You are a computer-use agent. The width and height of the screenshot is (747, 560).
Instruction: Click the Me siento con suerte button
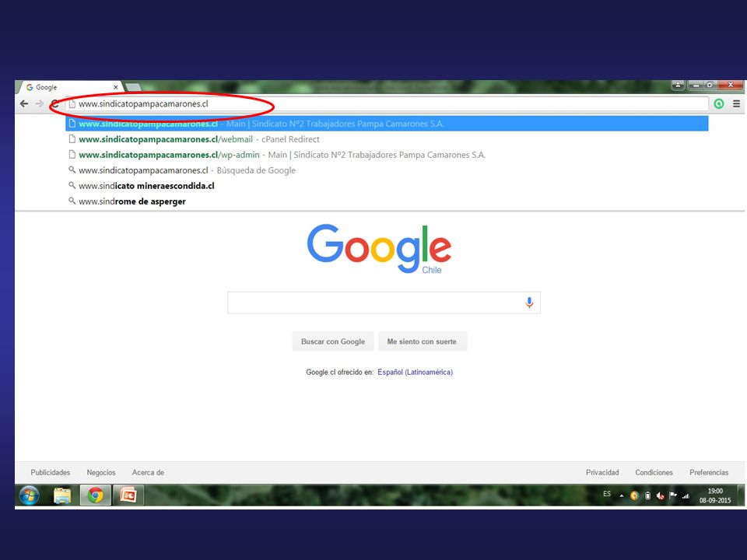point(422,341)
